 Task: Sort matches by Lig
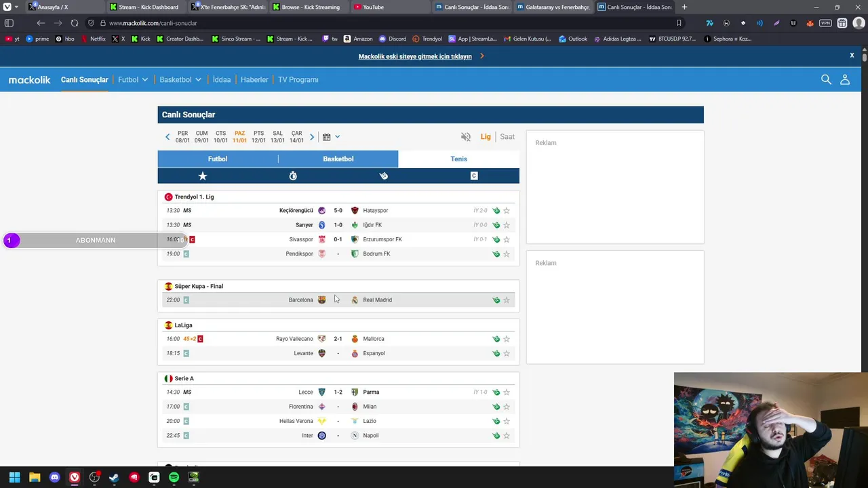point(486,137)
